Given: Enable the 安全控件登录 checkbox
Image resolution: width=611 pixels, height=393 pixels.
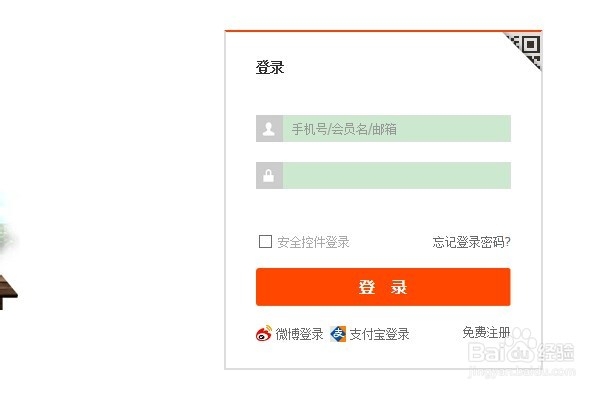Looking at the screenshot, I should click(265, 241).
